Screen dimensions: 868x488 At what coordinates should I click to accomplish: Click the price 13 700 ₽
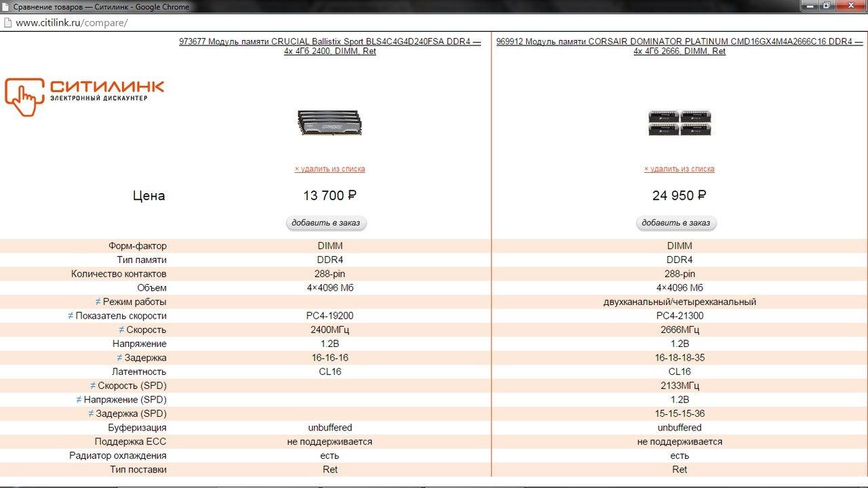[330, 195]
